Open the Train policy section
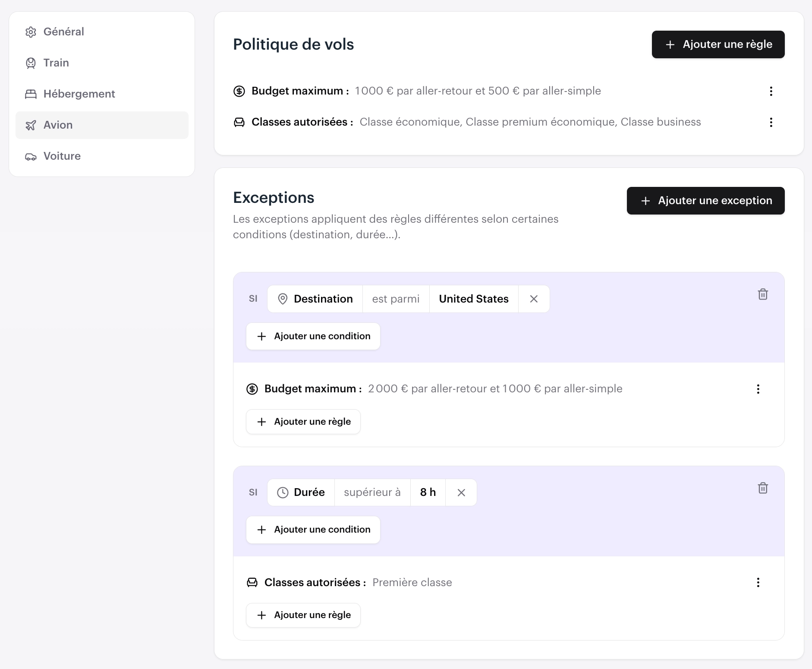Screen dimensions: 812x669 point(102,63)
